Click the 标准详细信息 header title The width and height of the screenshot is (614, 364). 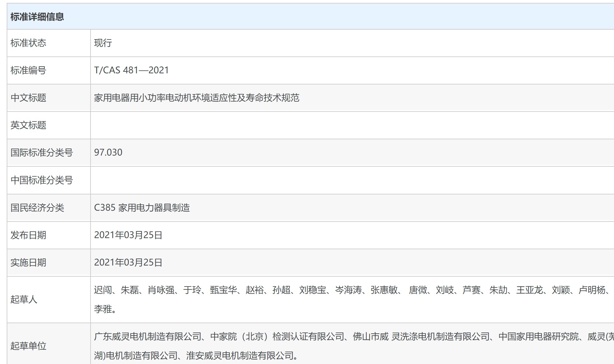point(37,17)
